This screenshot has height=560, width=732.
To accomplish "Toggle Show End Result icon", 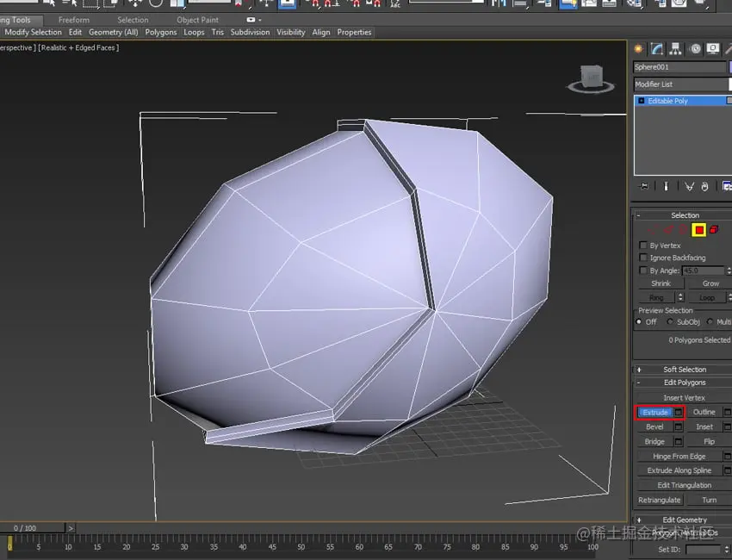I will tap(666, 186).
